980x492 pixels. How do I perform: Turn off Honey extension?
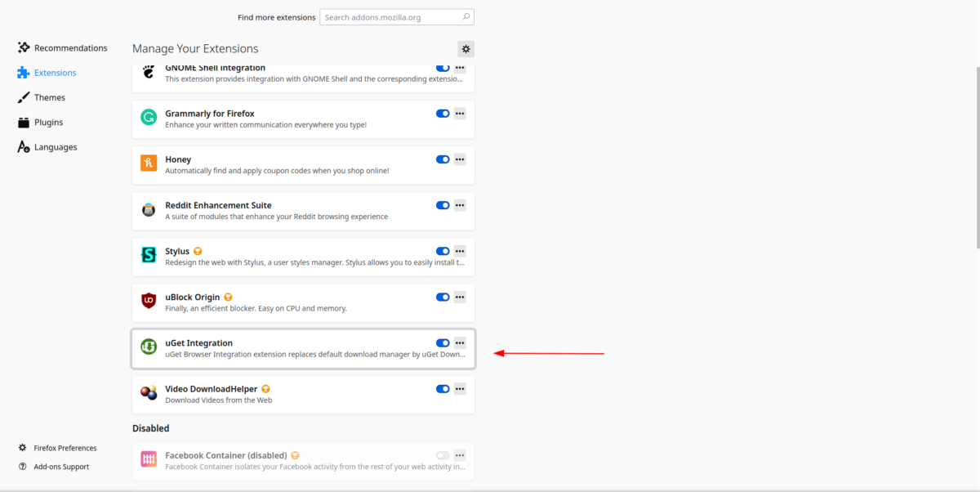click(443, 159)
